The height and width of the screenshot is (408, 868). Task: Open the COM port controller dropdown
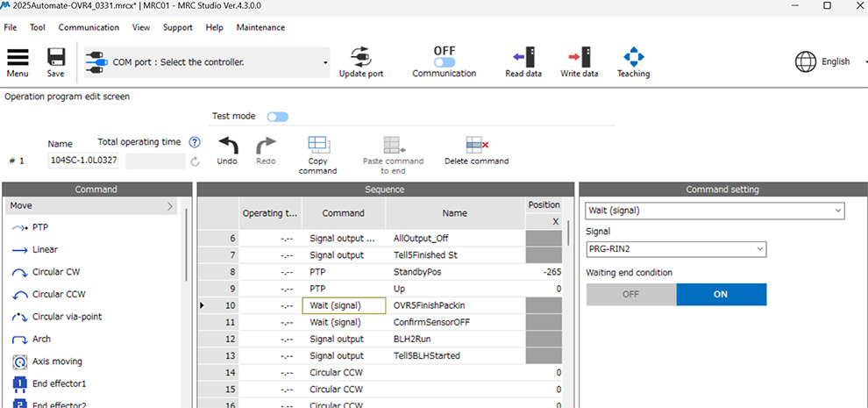(x=325, y=62)
